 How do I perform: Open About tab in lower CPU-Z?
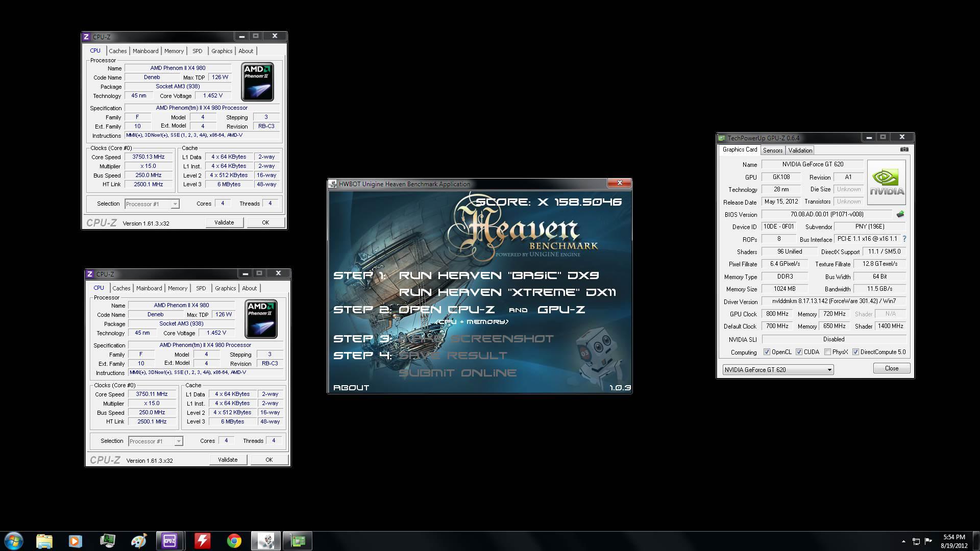coord(250,288)
